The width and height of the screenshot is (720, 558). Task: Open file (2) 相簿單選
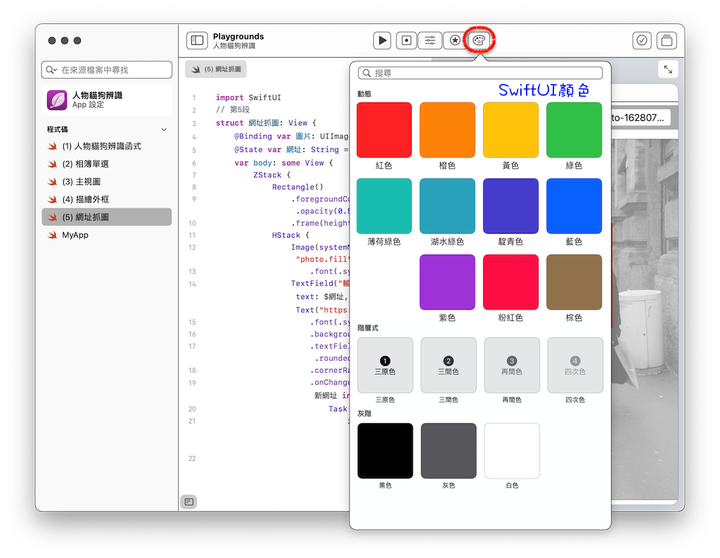[x=107, y=164]
